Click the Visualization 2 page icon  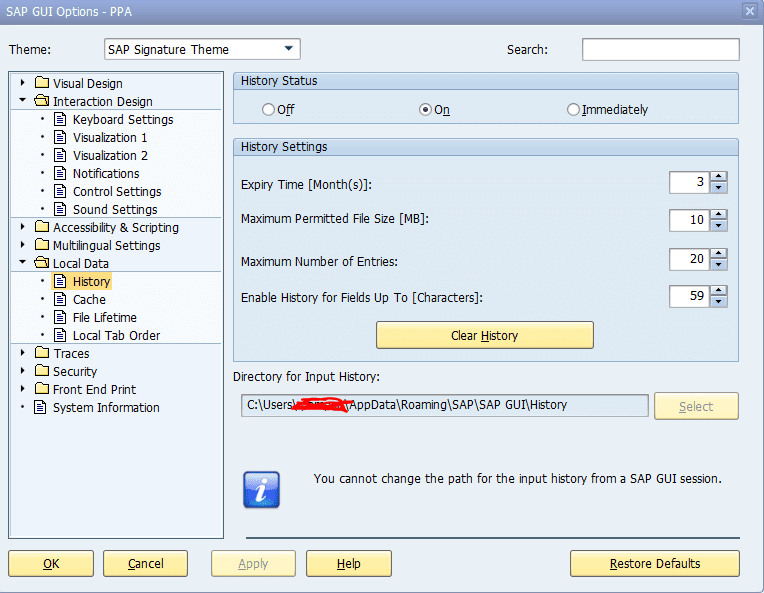coord(60,155)
